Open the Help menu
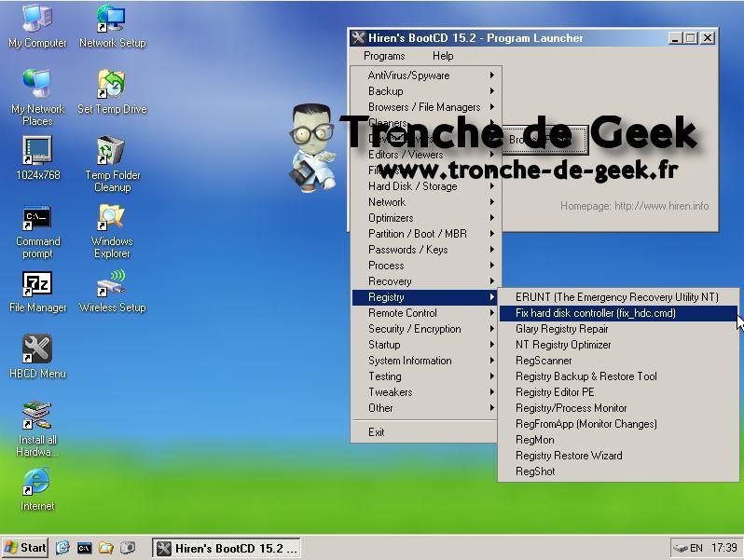Image resolution: width=744 pixels, height=560 pixels. click(443, 56)
